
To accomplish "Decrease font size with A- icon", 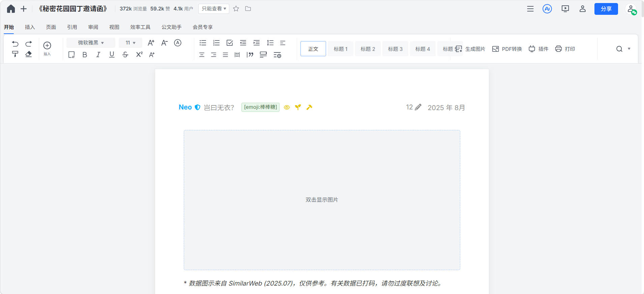I will [164, 43].
